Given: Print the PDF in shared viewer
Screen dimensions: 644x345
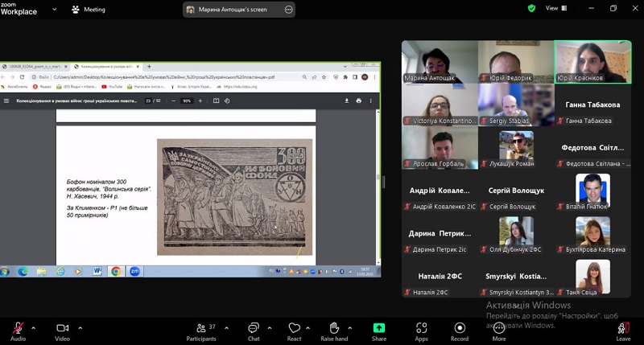Looking at the screenshot, I should click(x=358, y=101).
